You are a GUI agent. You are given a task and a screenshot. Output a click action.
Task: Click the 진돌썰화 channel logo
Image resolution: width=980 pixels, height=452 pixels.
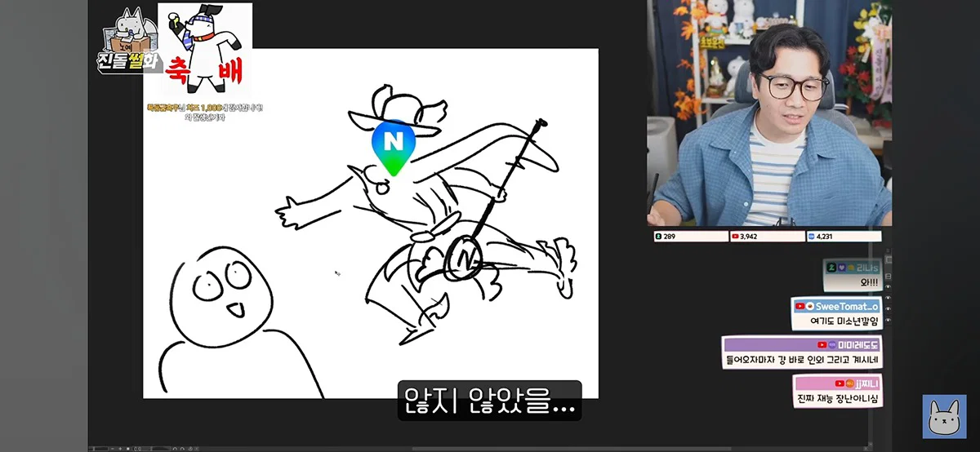(128, 41)
